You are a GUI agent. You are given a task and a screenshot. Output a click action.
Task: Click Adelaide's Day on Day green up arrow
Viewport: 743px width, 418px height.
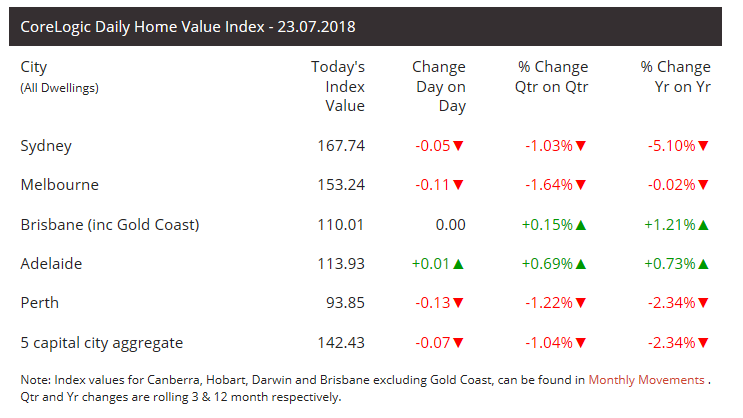pyautogui.click(x=459, y=265)
